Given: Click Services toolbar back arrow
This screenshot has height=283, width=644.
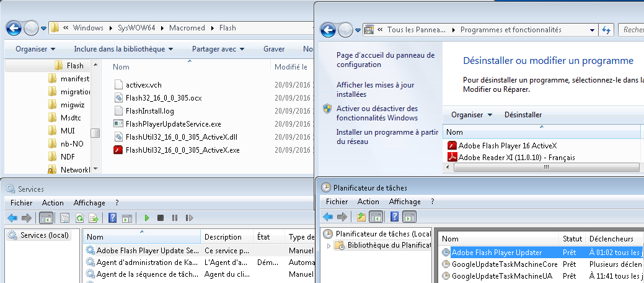Looking at the screenshot, I should pyautogui.click(x=12, y=218).
